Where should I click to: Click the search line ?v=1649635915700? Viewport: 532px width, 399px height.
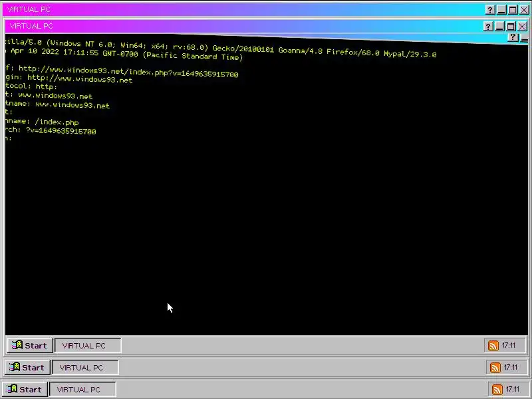[x=51, y=130]
